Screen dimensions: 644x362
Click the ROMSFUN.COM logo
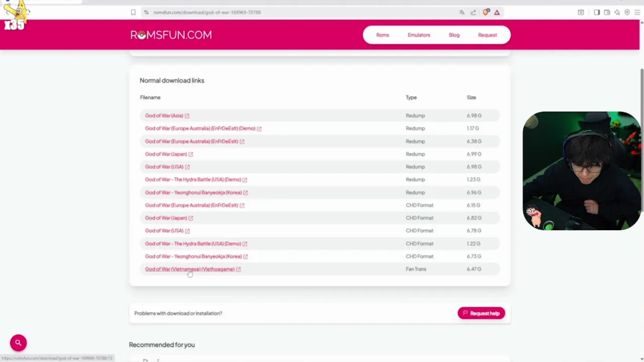click(x=171, y=35)
